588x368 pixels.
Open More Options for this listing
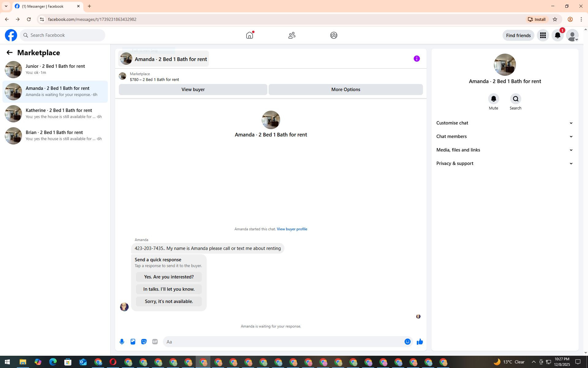click(x=346, y=90)
